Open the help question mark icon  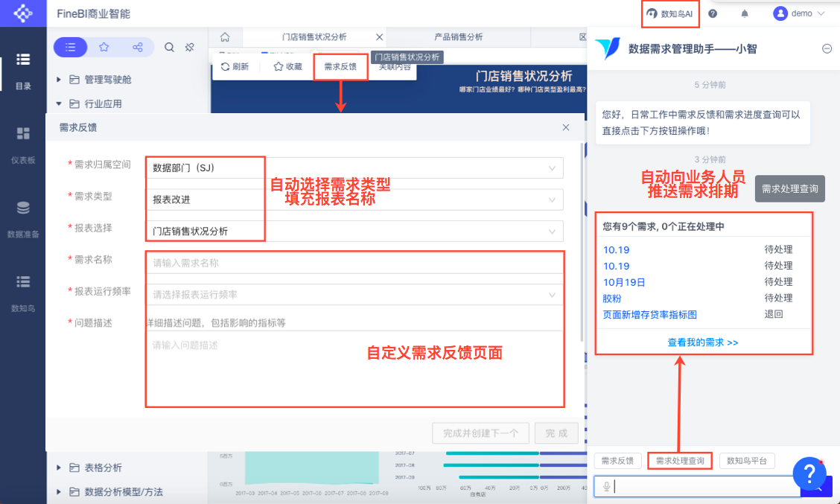coord(713,14)
